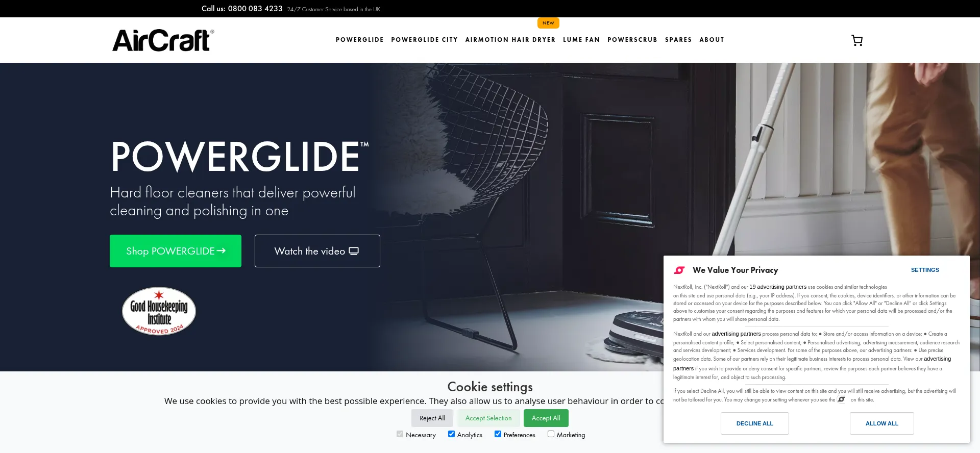Click the 19 advertising partners link
Image resolution: width=980 pixels, height=453 pixels.
pos(778,287)
